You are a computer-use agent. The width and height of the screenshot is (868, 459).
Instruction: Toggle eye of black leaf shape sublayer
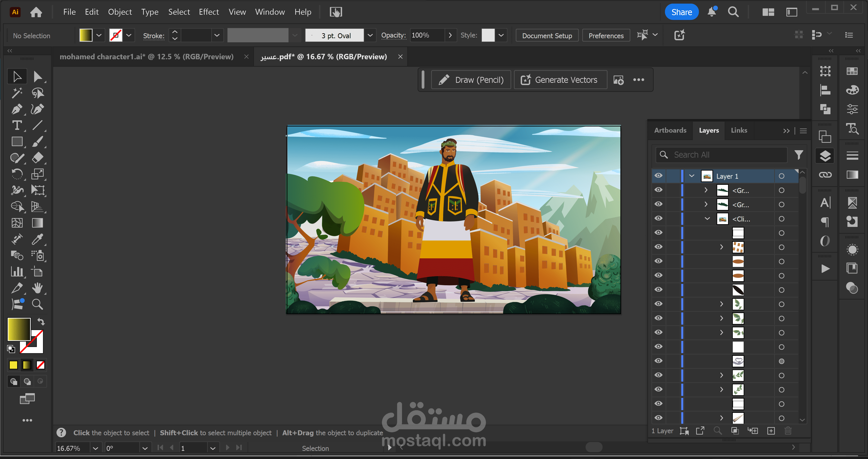click(658, 290)
